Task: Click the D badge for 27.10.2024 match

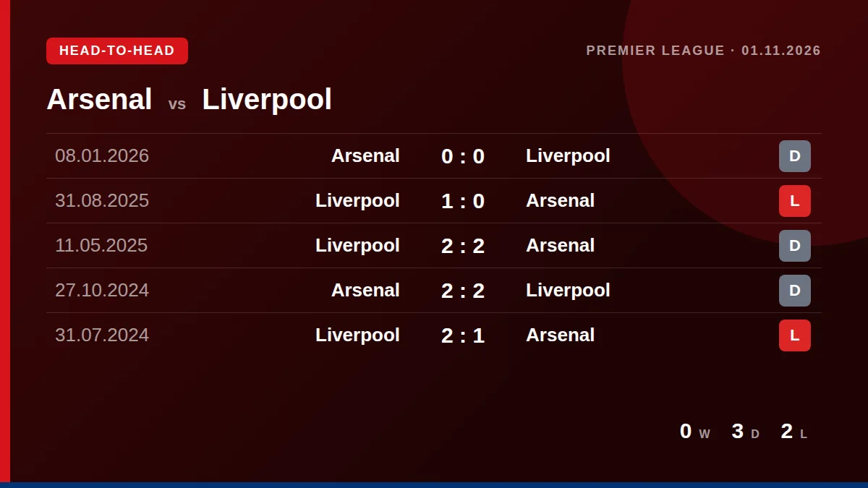Action: click(x=794, y=291)
